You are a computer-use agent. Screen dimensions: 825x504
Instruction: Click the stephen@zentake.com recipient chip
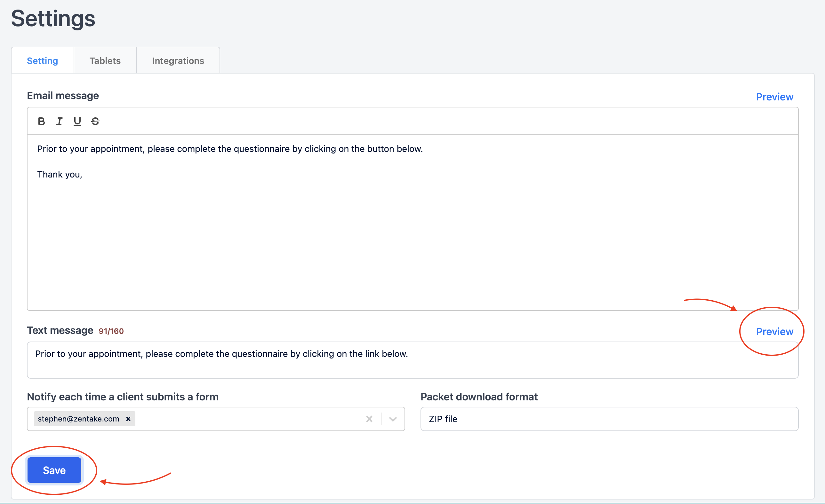tap(78, 419)
